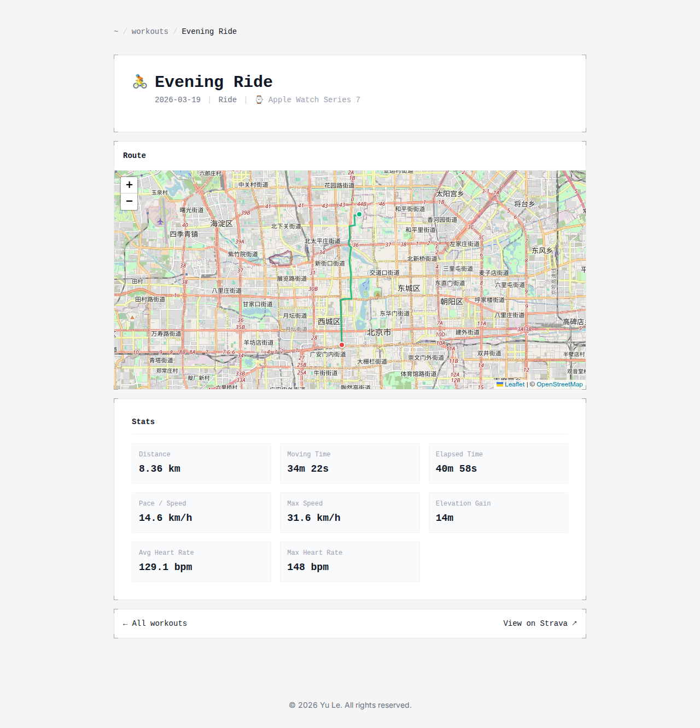Click the red route end marker
Image resolution: width=700 pixels, height=728 pixels.
click(x=341, y=344)
